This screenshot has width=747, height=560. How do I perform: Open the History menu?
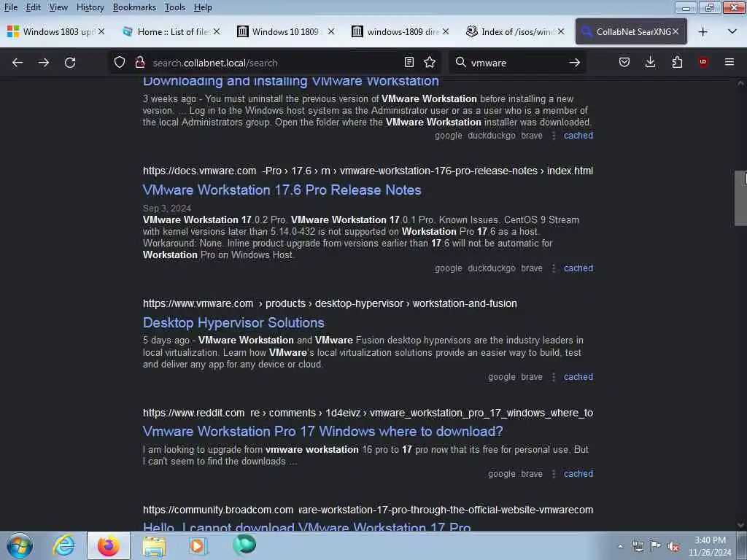(x=90, y=7)
